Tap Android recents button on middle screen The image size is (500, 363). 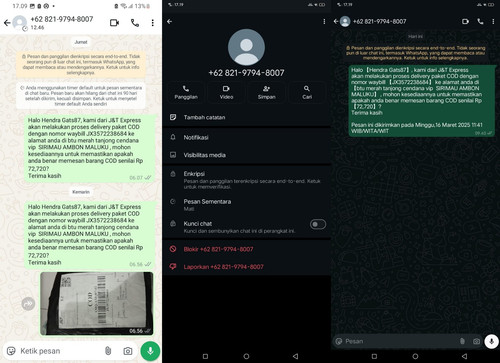click(x=205, y=356)
